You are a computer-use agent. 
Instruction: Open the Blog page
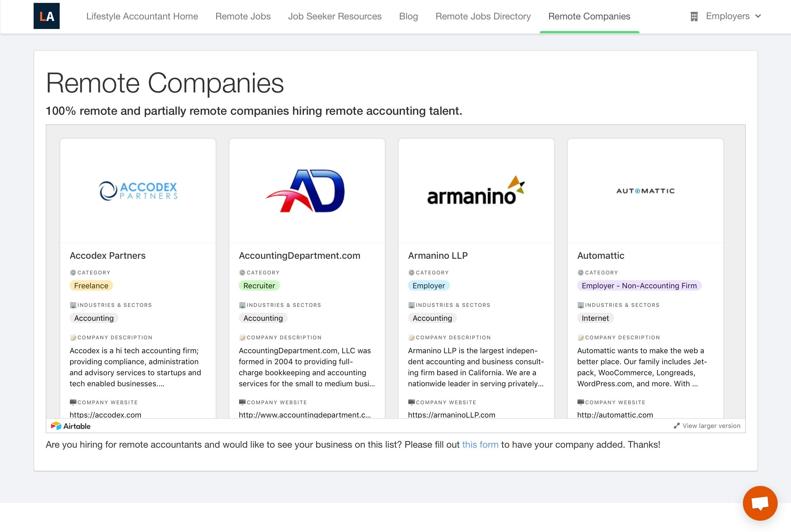408,16
